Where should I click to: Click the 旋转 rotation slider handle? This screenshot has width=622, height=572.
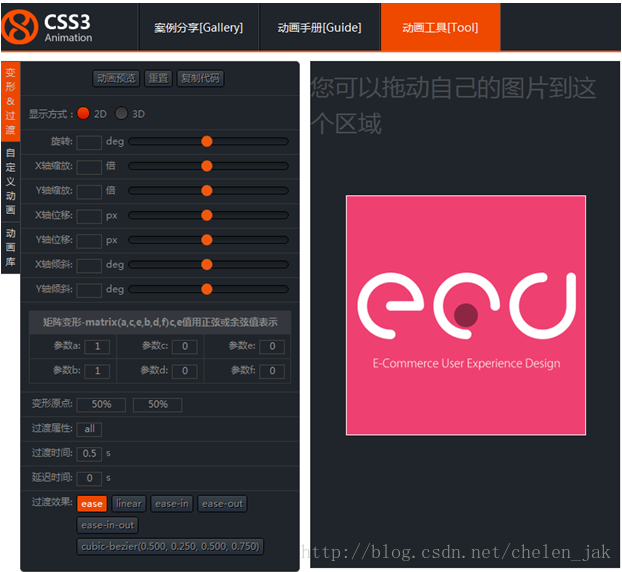[207, 142]
